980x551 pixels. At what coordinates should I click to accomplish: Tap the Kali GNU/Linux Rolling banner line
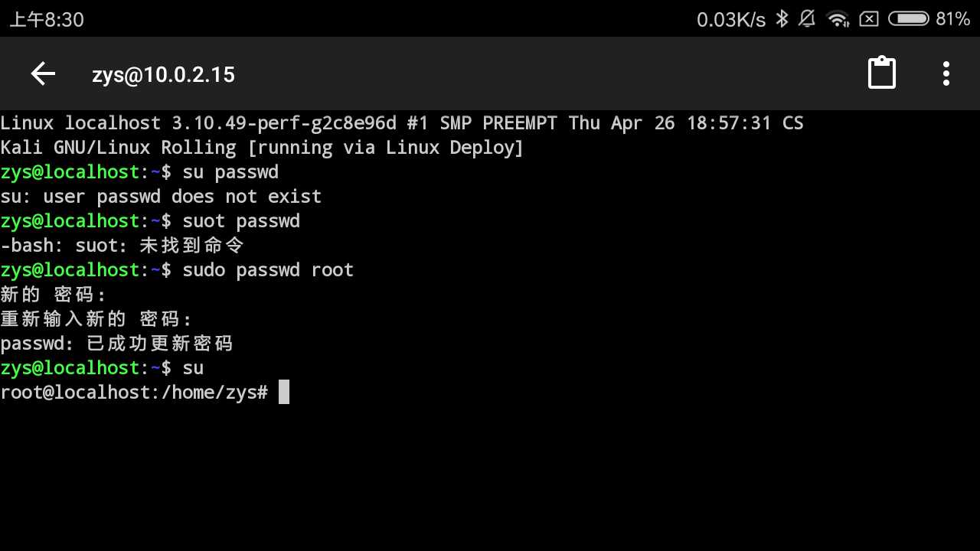[x=262, y=148]
